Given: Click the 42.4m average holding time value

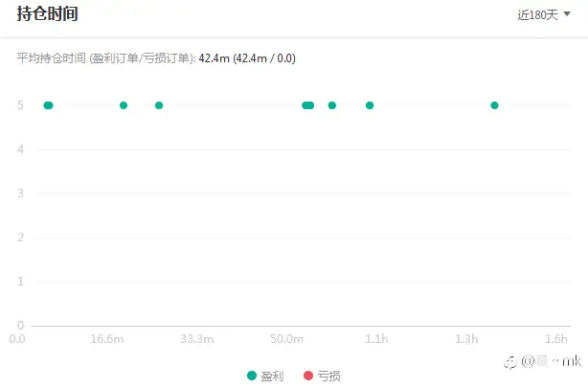Looking at the screenshot, I should coord(215,58).
